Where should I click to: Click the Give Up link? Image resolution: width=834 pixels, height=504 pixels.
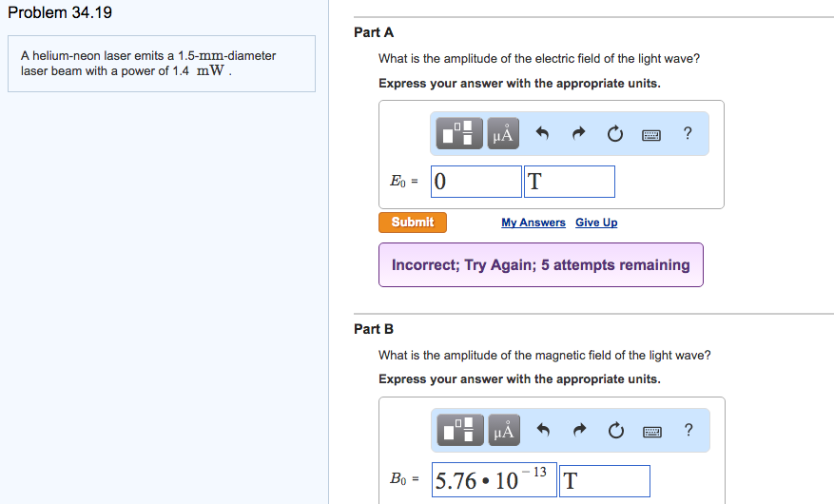point(596,223)
